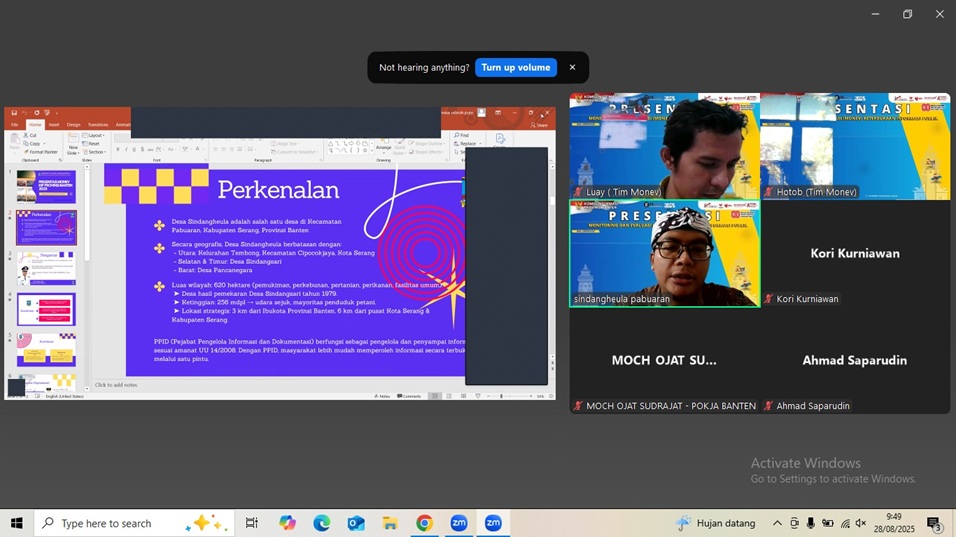Toggle text Shadow formatting

coord(142,149)
